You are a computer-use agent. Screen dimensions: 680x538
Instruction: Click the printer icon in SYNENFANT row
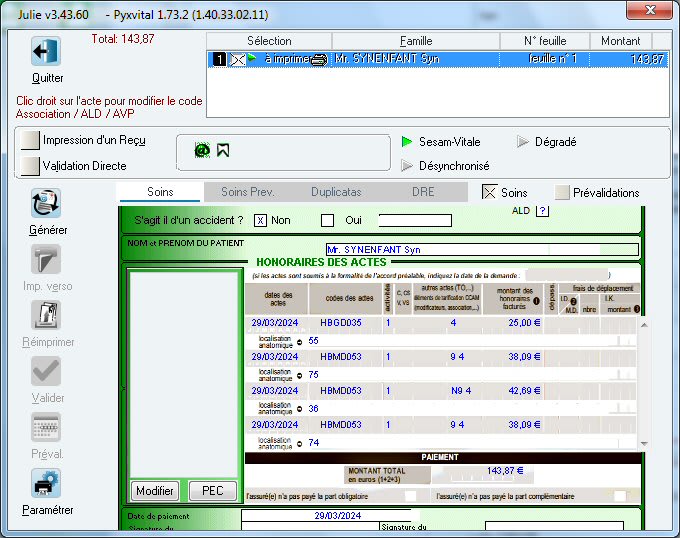click(x=320, y=59)
